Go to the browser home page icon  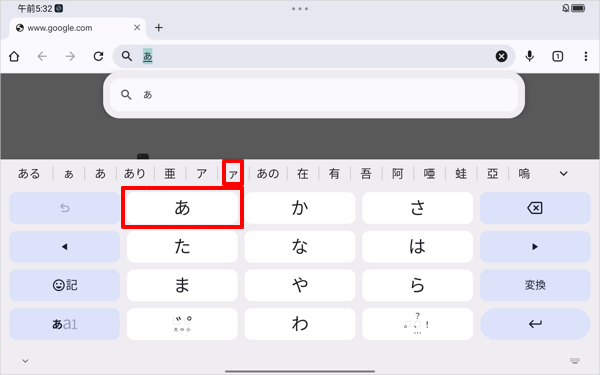pyautogui.click(x=14, y=57)
